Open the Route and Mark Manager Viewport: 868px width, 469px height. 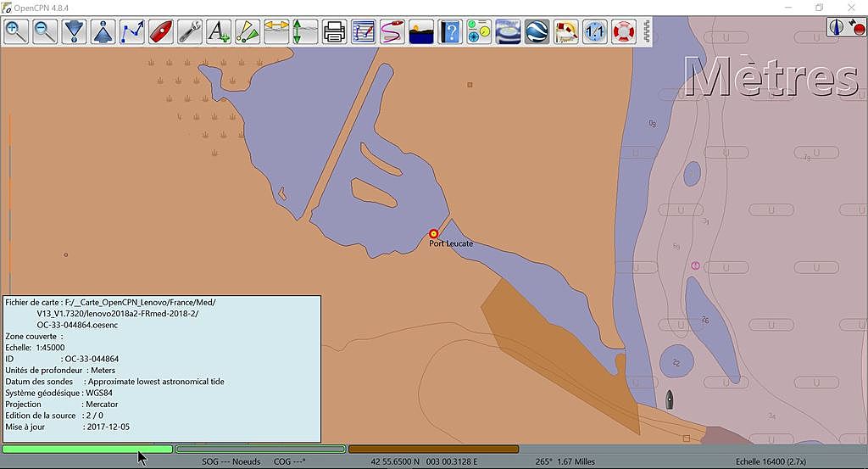click(363, 31)
